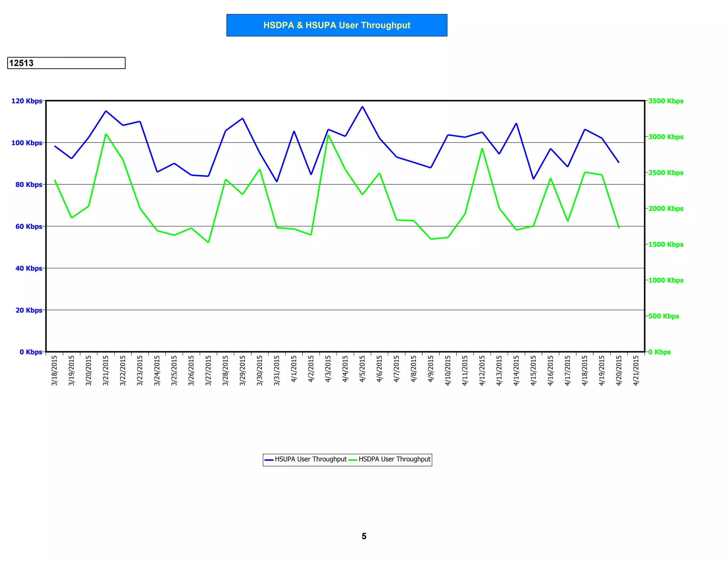
Task: Click the 20 Kbps left axis label
Action: click(x=29, y=310)
